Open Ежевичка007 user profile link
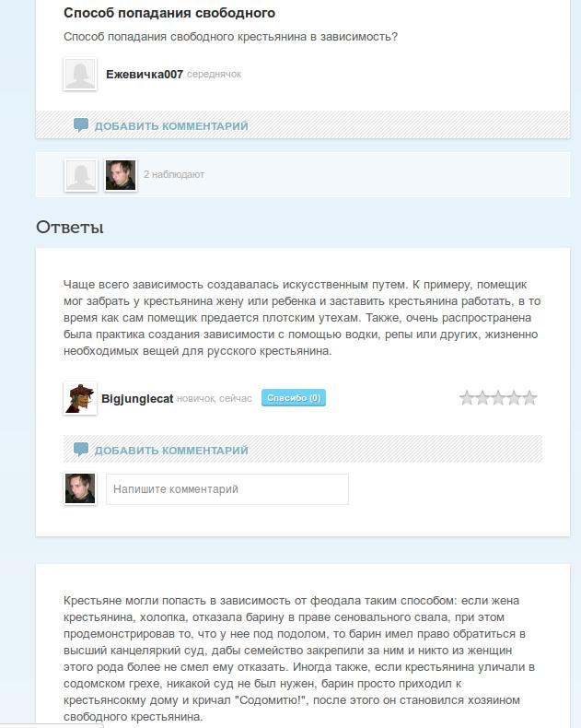Image resolution: width=581 pixels, height=728 pixels. tap(145, 75)
